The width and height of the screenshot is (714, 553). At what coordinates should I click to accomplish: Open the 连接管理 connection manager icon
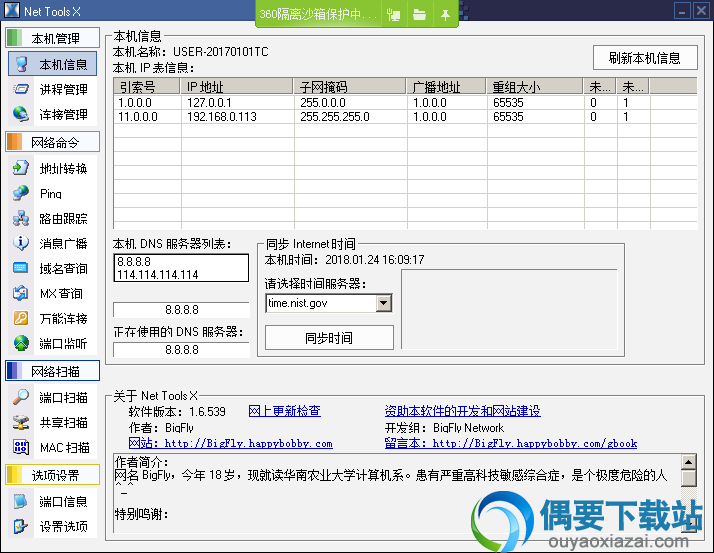coord(21,114)
